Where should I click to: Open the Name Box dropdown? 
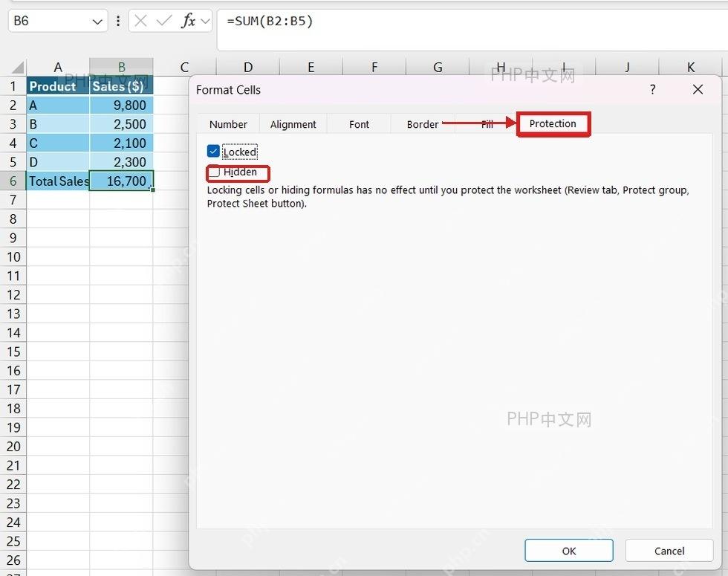[x=97, y=22]
